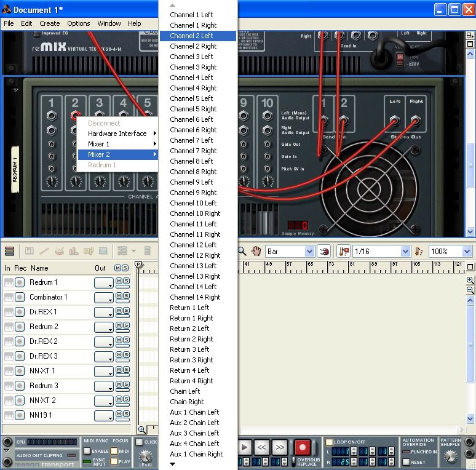Click the Automation Override Reset button
Viewport: 476px width, 470px height.
[x=406, y=462]
